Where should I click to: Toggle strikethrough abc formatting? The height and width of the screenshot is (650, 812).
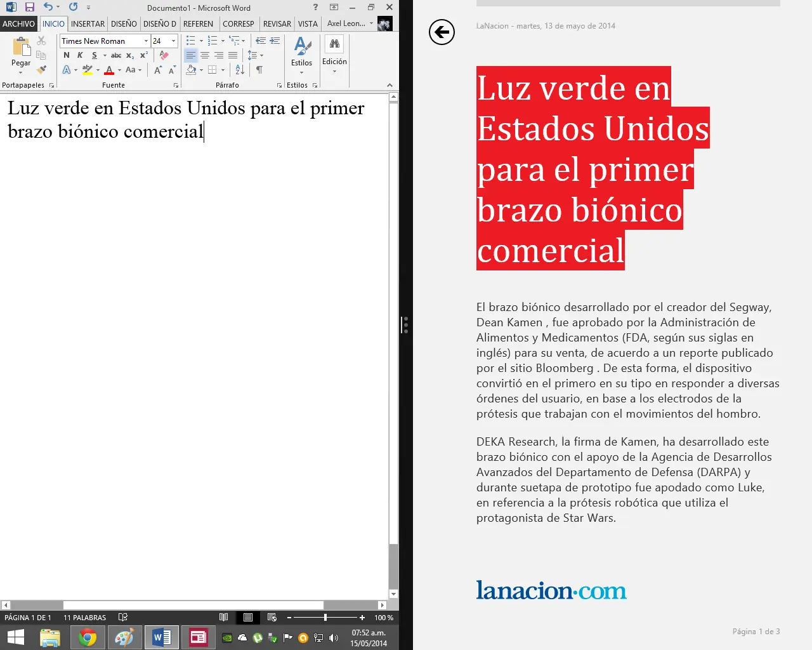tap(116, 55)
